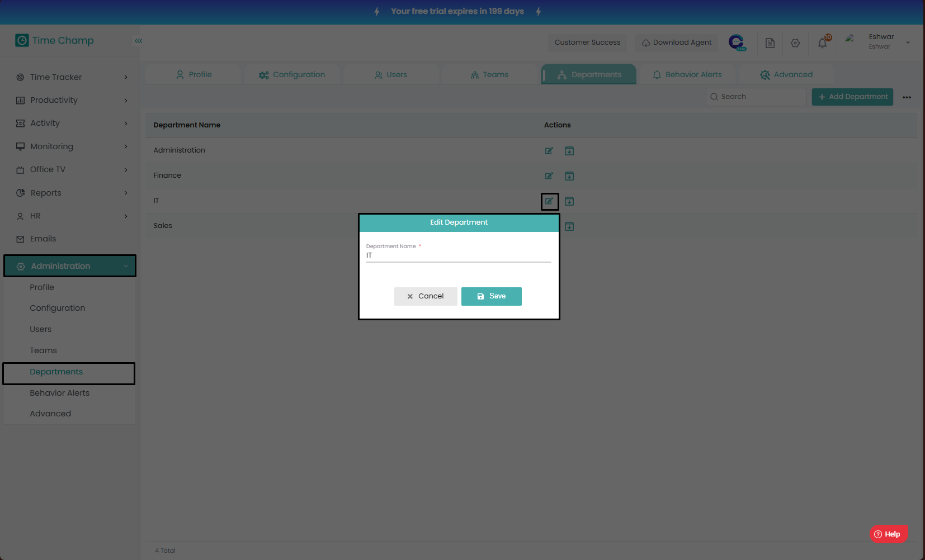Select Teams in the sidebar submenu
Image resolution: width=925 pixels, height=560 pixels.
[x=44, y=350]
